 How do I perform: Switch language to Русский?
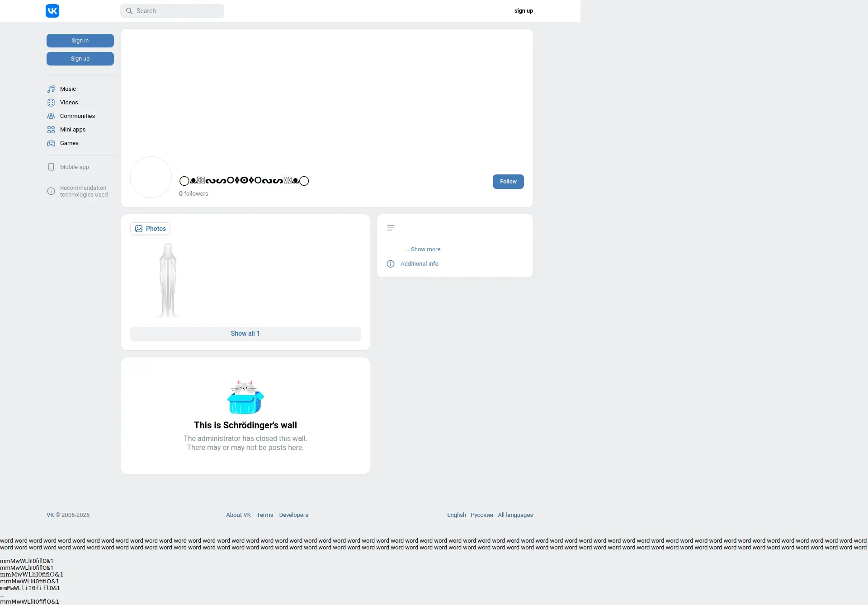[481, 515]
